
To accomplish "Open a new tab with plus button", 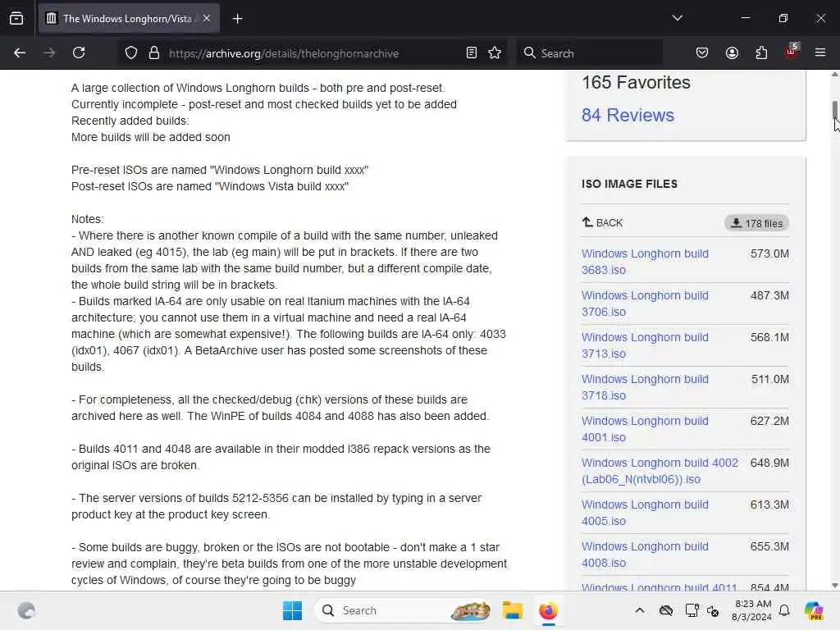I will pos(237,19).
